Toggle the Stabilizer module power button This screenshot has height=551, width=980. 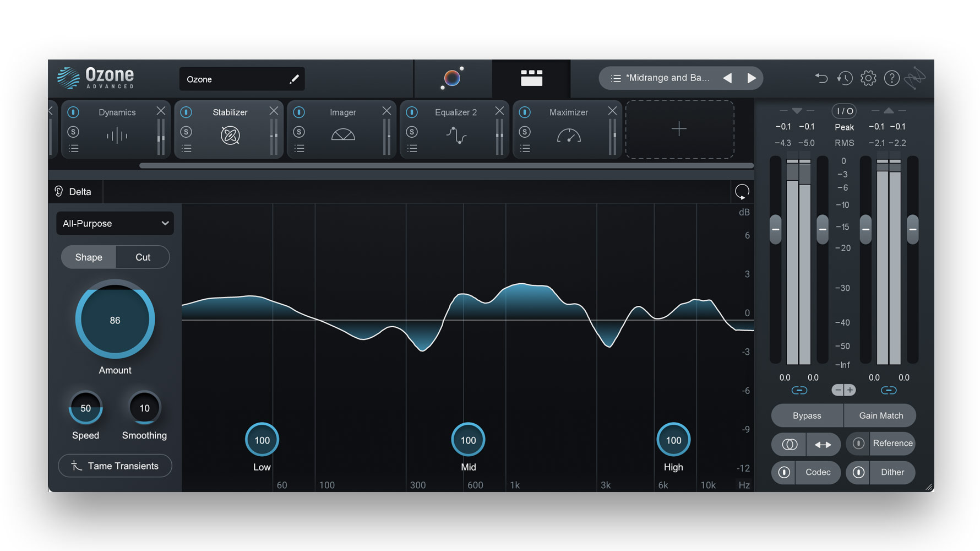(x=186, y=112)
